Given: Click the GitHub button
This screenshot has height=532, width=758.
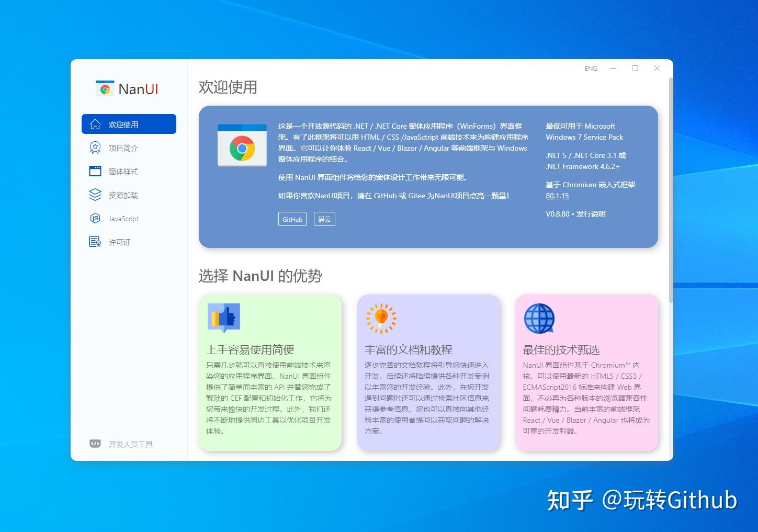Looking at the screenshot, I should 292,219.
